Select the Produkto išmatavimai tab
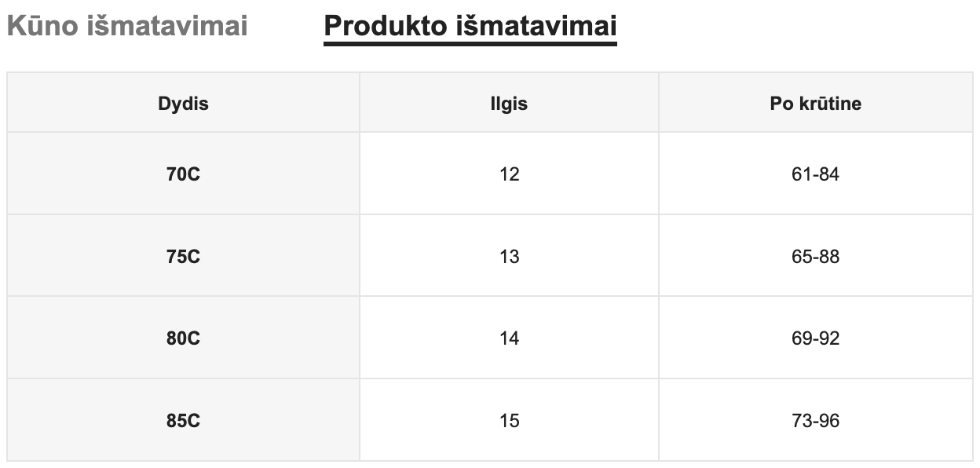Viewport: 980px width, 468px height. pyautogui.click(x=470, y=26)
